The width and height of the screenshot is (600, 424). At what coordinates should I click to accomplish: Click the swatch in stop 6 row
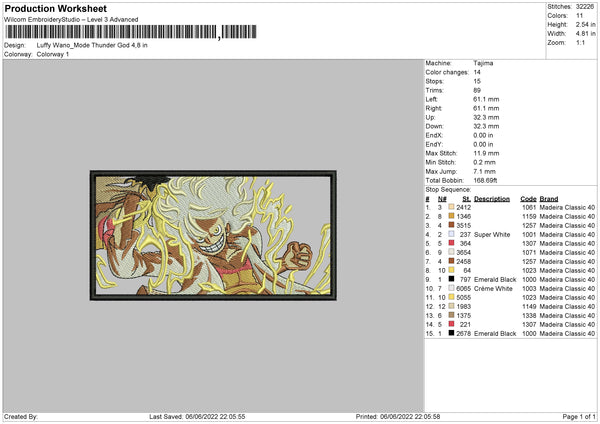point(451,252)
